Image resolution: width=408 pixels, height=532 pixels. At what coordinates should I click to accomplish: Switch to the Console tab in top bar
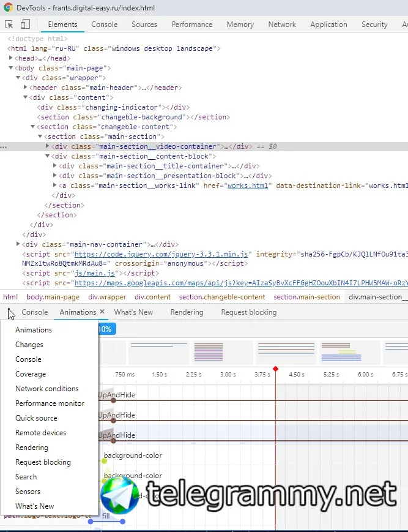click(x=105, y=24)
